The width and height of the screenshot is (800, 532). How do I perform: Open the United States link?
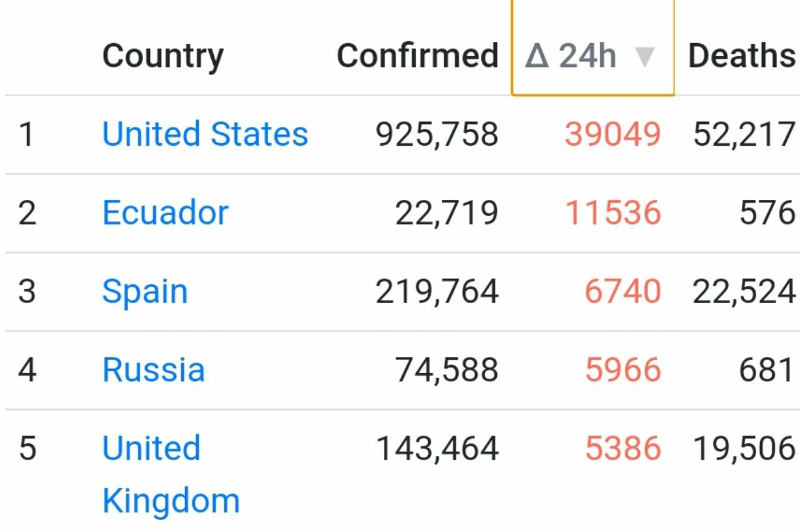pyautogui.click(x=205, y=134)
